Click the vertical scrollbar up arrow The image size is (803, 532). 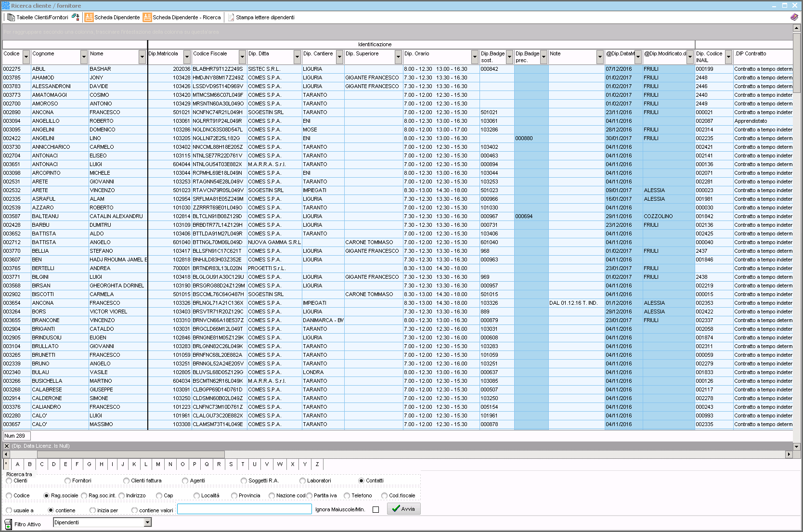pyautogui.click(x=797, y=28)
